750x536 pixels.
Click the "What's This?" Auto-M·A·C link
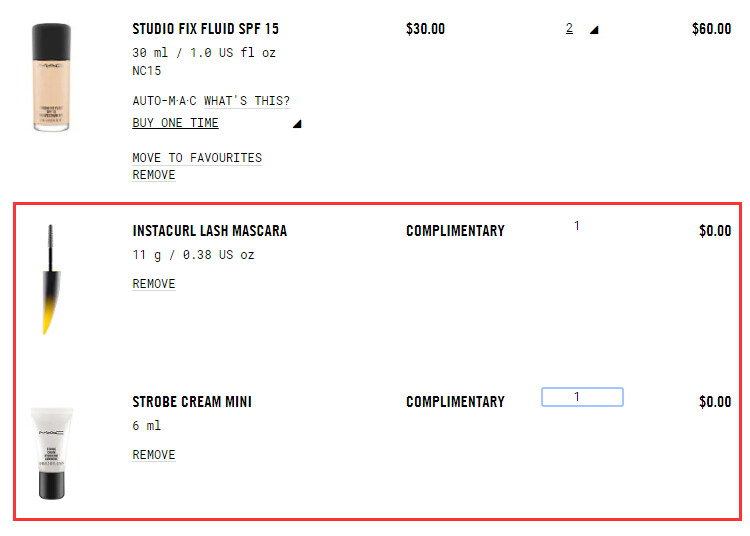(247, 101)
